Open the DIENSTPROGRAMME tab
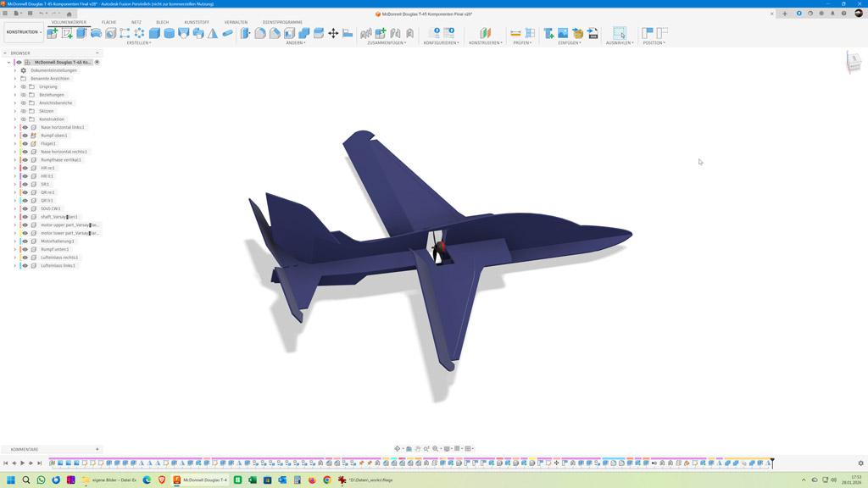 [x=282, y=22]
